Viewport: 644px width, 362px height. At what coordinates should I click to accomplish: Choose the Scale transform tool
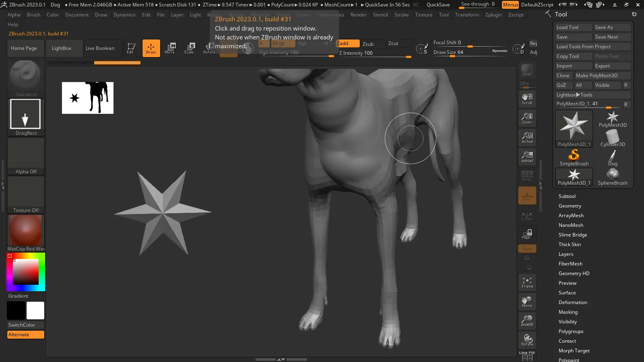189,48
